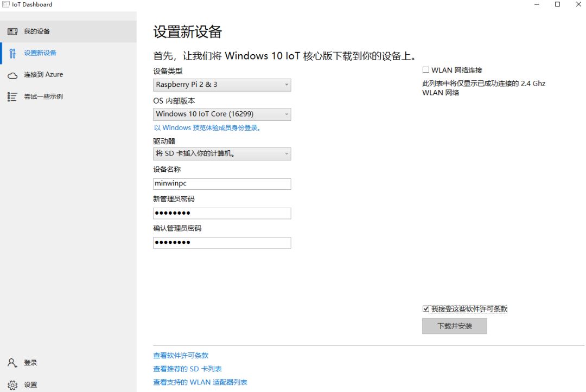Click the 设备名称 field containing minwinpc
Viewport: 586px width, 392px height.
pyautogui.click(x=222, y=184)
